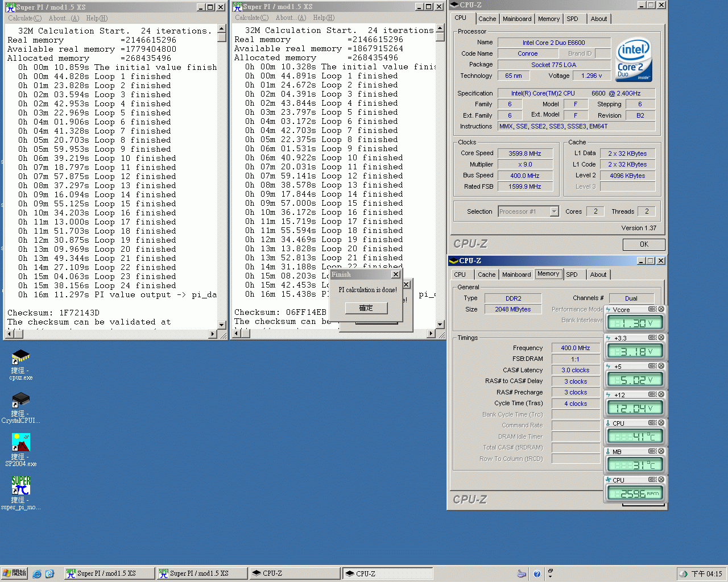
Task: Close the +5 voltage sensor gadget
Action: [x=661, y=366]
